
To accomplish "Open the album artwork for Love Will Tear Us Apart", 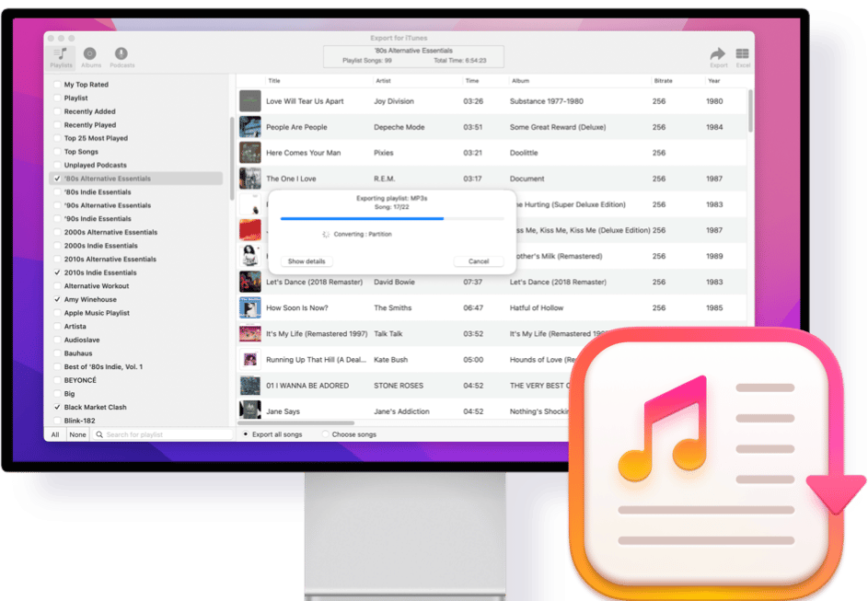I will pos(249,100).
